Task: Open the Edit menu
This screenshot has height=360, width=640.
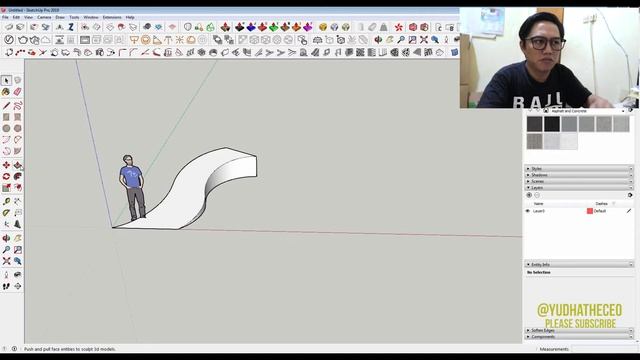Action: click(x=16, y=18)
